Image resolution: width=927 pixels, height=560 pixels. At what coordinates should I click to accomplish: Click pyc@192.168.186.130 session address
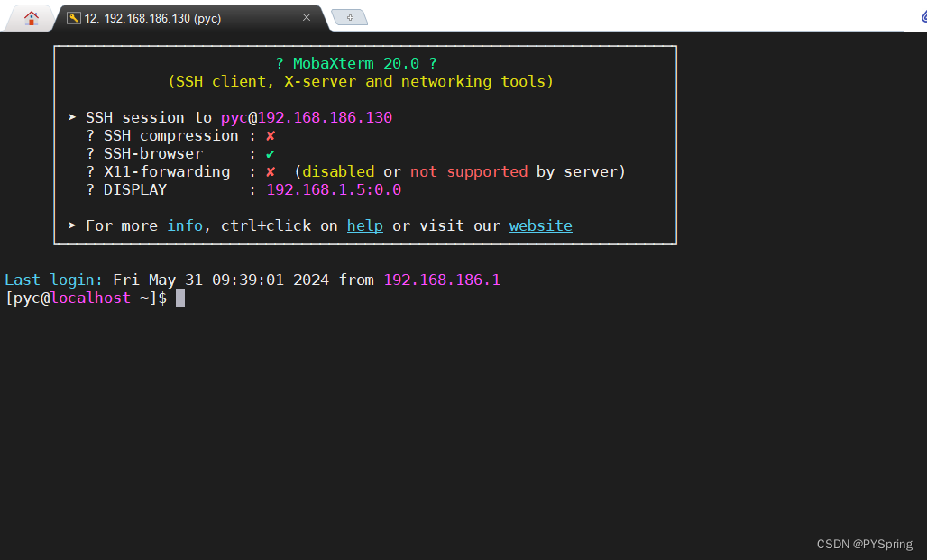click(x=307, y=117)
